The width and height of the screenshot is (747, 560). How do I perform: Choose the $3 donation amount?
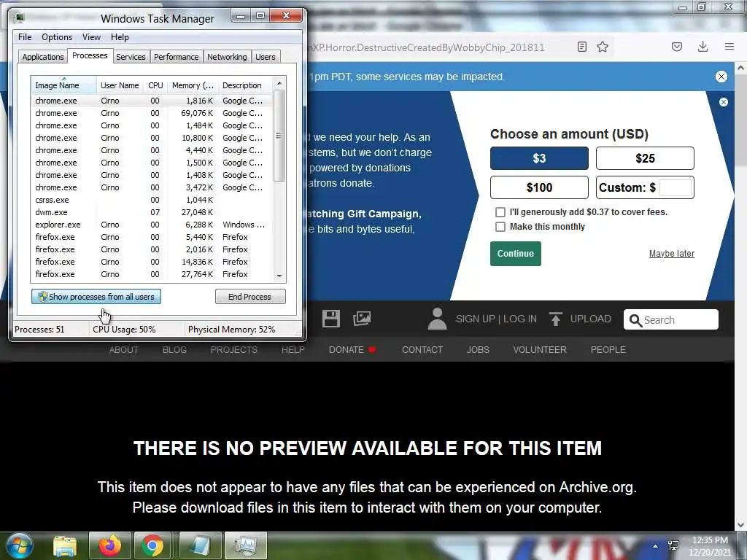[539, 158]
